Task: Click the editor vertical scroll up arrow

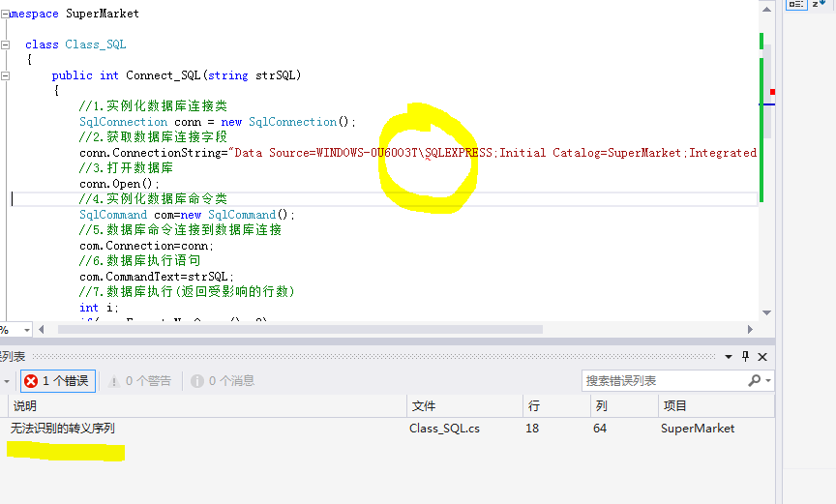Action: pyautogui.click(x=766, y=9)
